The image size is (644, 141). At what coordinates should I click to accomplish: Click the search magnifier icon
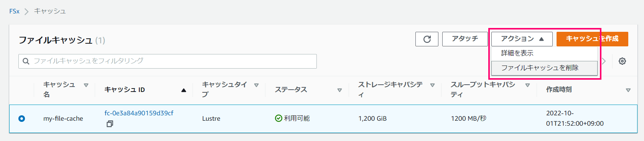(26, 61)
